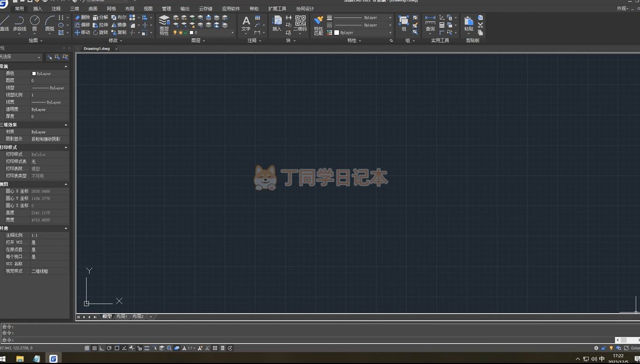The image size is (640, 364).
Task: Toggle grid display in status bar
Action: (x=94, y=348)
